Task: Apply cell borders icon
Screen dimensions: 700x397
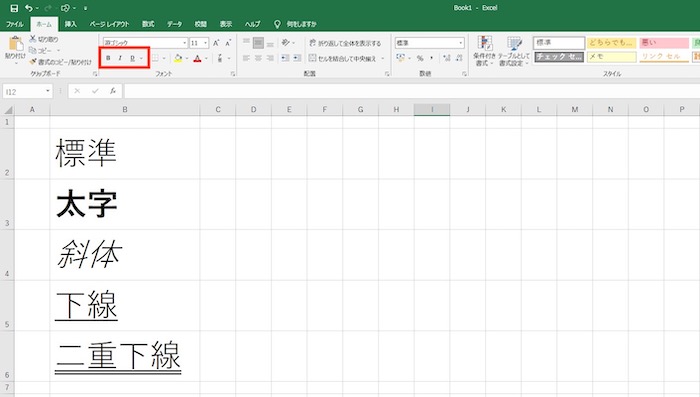Action: 155,58
